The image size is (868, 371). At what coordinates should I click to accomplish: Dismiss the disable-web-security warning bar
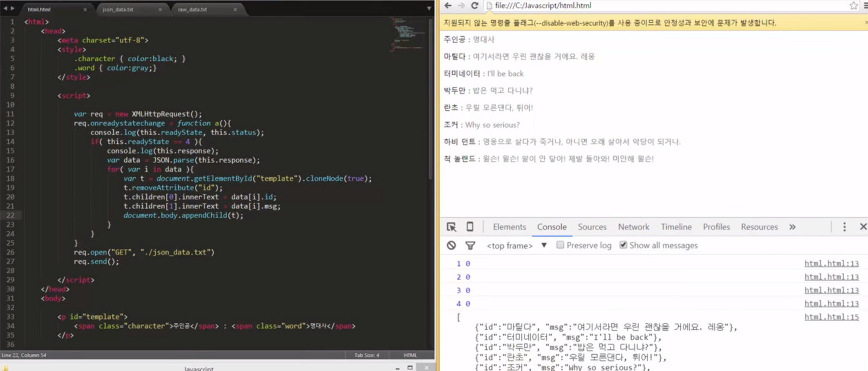(x=866, y=22)
